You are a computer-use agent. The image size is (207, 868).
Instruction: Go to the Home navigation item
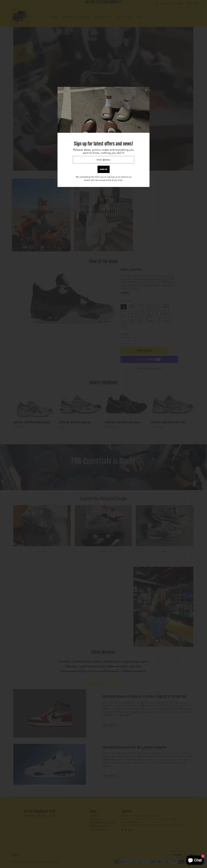53,16
